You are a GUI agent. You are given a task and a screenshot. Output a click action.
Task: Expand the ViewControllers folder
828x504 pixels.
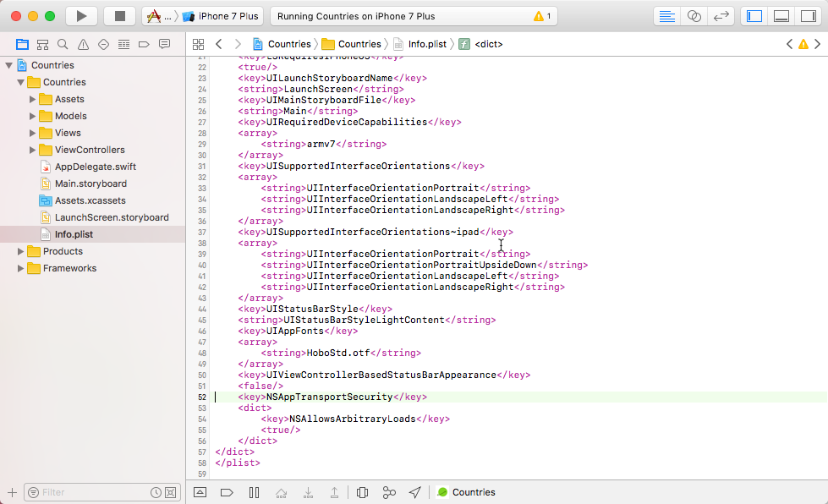coord(32,150)
